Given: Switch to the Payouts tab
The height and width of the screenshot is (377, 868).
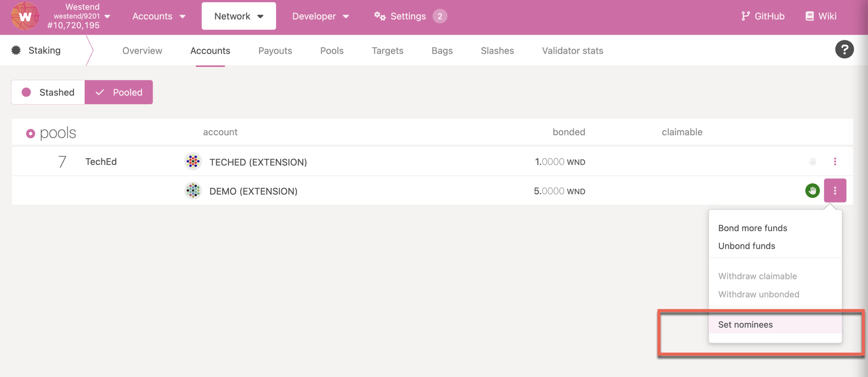Looking at the screenshot, I should pyautogui.click(x=275, y=51).
